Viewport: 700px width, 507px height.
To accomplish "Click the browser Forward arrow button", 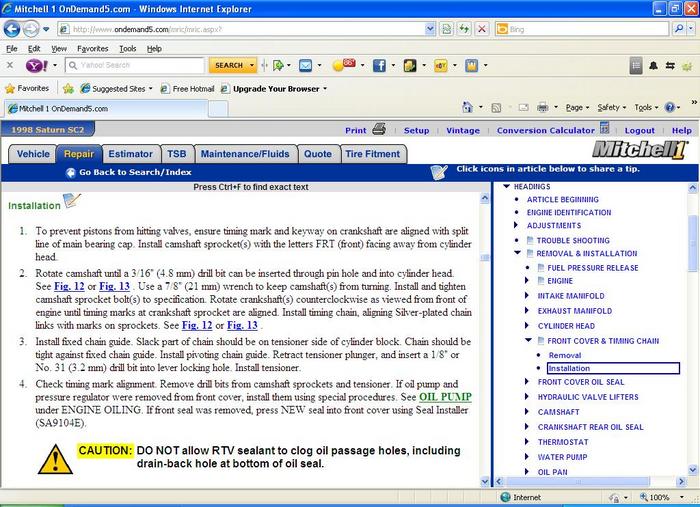I will coord(31,29).
